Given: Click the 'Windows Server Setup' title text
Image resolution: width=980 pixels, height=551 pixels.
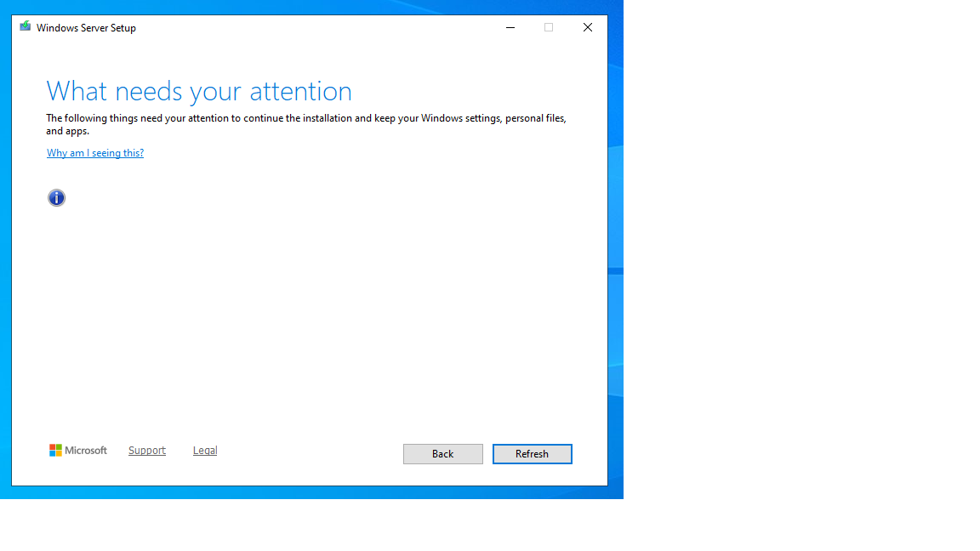Looking at the screenshot, I should 86,28.
